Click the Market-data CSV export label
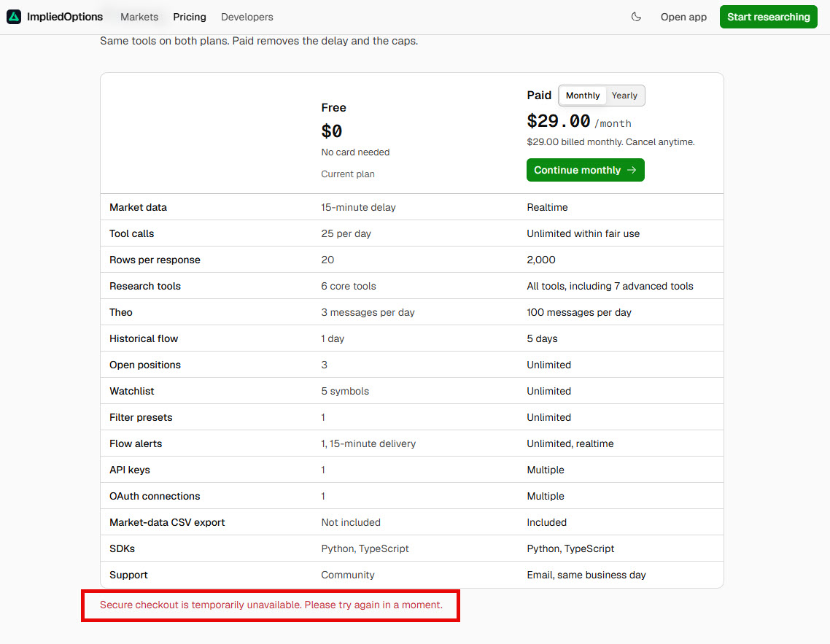The height and width of the screenshot is (644, 830). click(x=167, y=522)
